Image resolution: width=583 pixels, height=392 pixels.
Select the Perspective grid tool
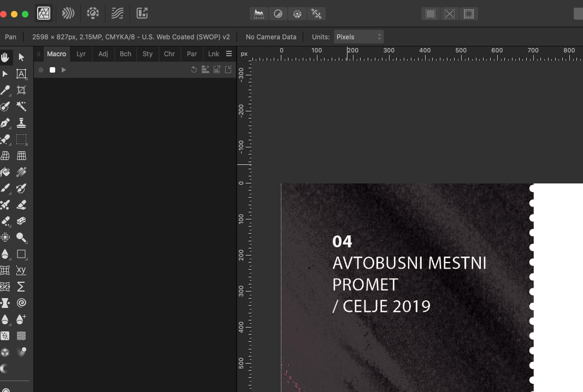(x=21, y=156)
